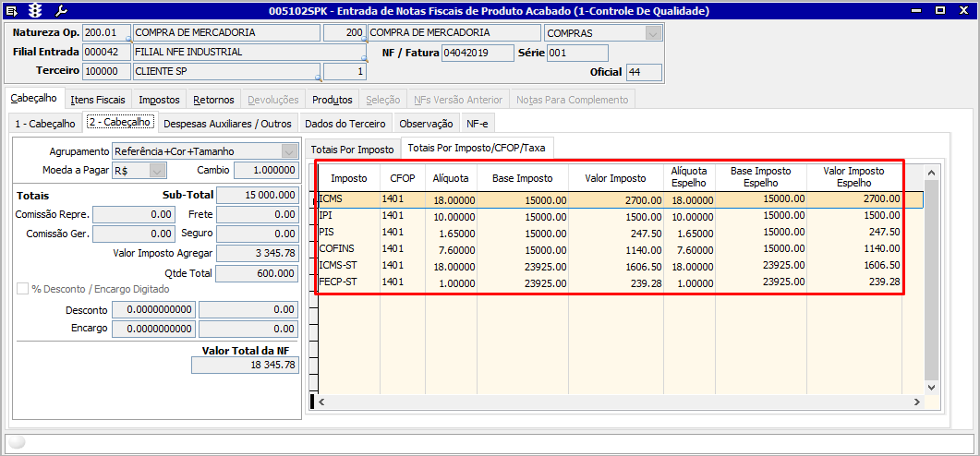980x456 pixels.
Task: Click the grid scroll down arrow
Action: click(x=932, y=388)
